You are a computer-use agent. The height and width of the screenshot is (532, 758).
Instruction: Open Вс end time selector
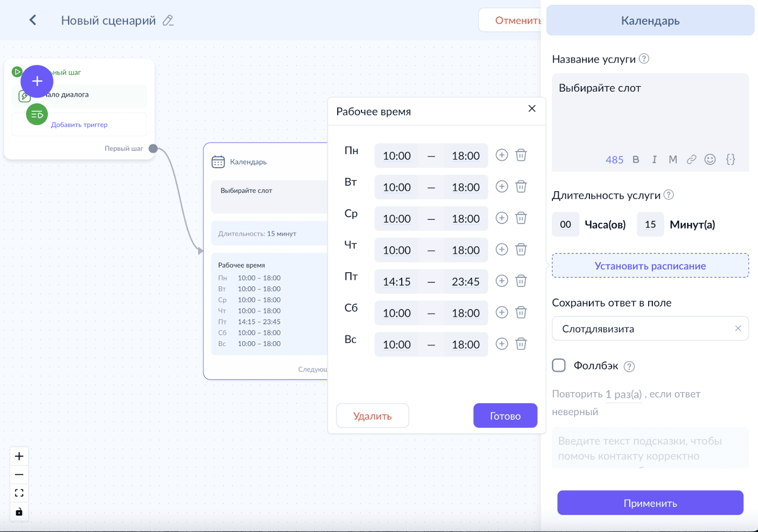[466, 345]
